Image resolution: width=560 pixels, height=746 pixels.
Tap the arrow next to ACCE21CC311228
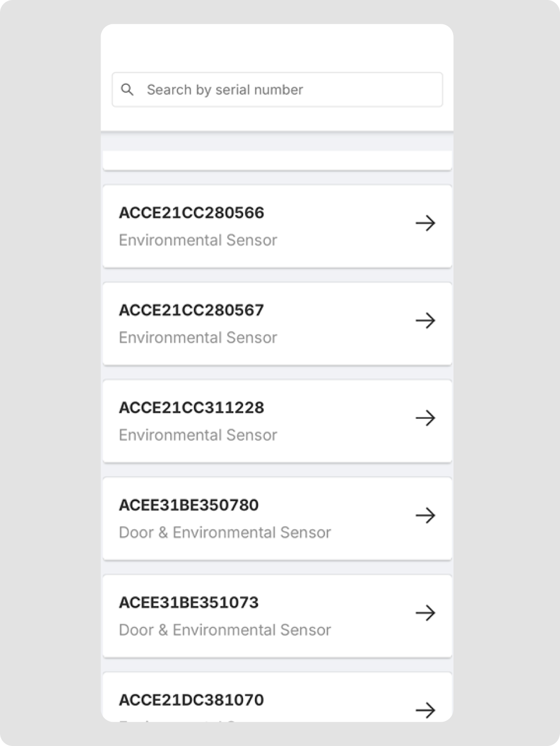click(425, 418)
